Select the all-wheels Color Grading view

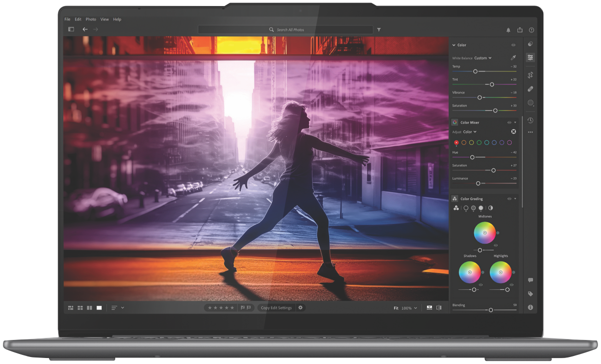pos(456,208)
